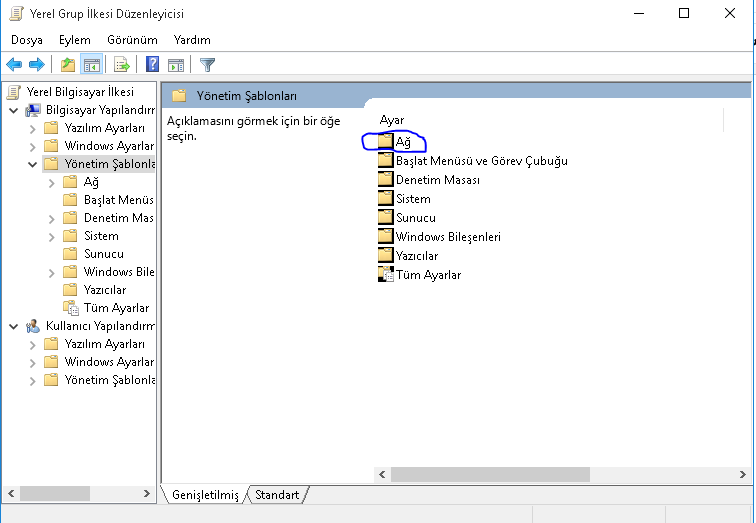The width and height of the screenshot is (756, 523).
Task: Expand Yazılım Ayarları under Bilgisayar Yapılandırması
Action: 32,129
